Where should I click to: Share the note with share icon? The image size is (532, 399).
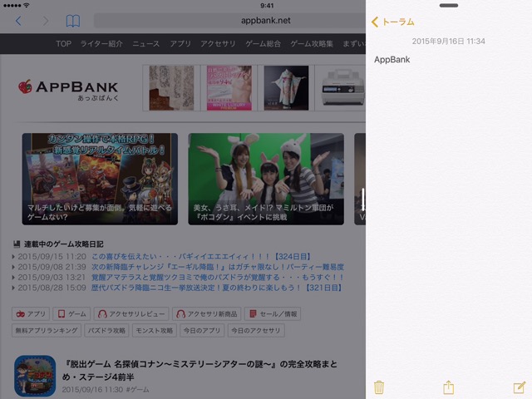(449, 387)
